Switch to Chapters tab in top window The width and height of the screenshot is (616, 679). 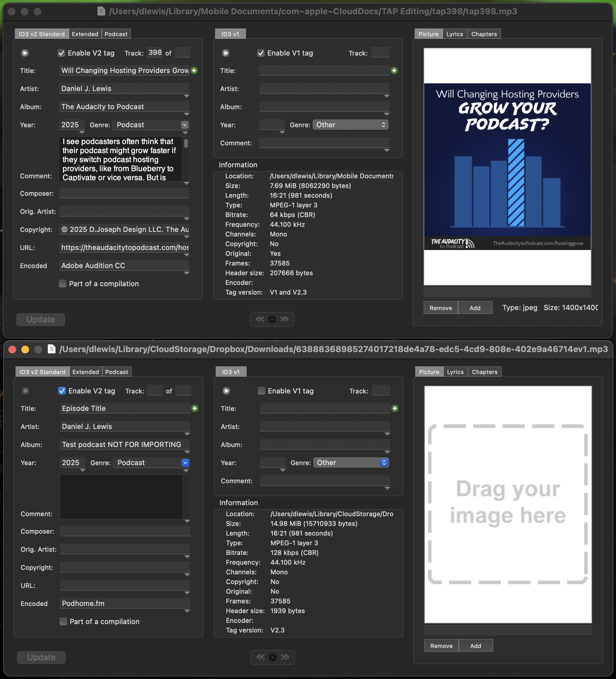484,34
